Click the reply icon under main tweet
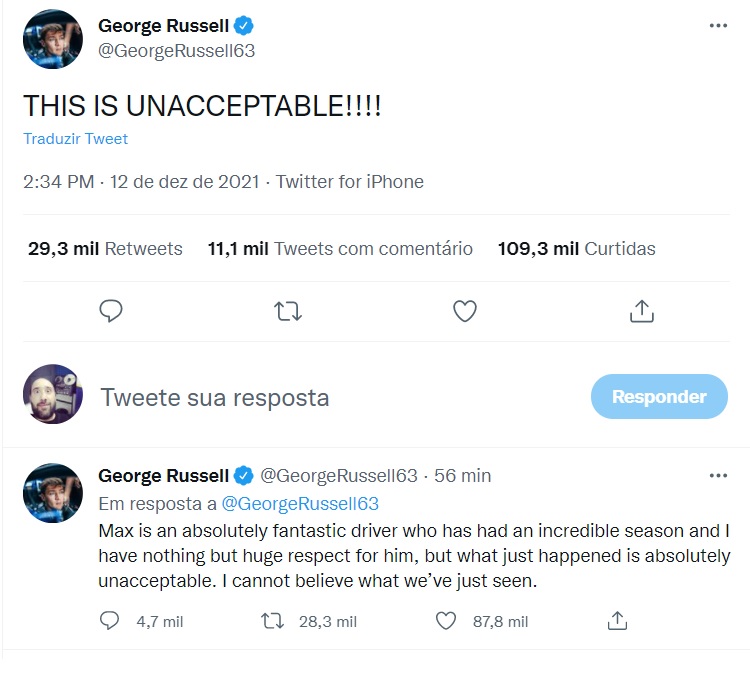 (x=111, y=311)
